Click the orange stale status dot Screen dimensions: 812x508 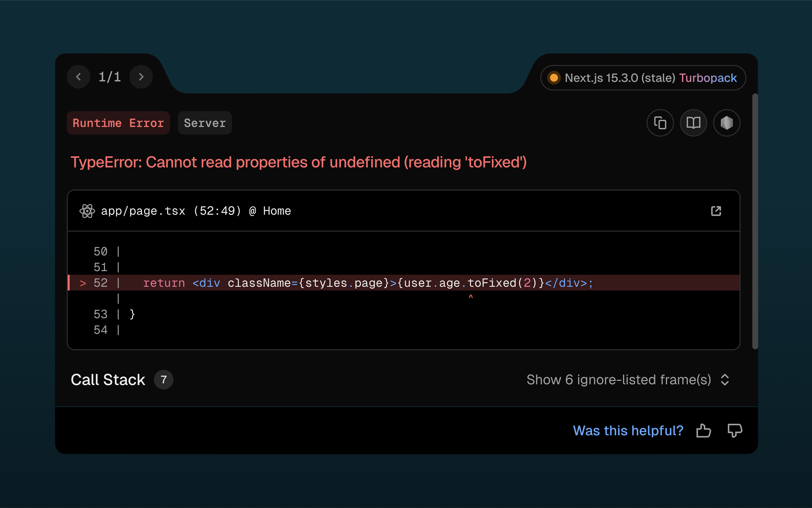click(554, 78)
